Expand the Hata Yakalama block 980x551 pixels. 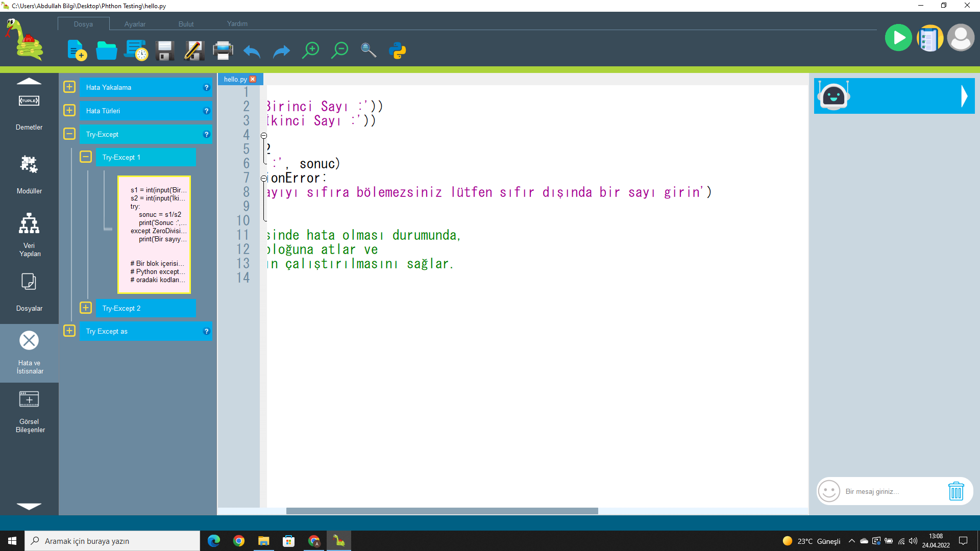point(69,87)
